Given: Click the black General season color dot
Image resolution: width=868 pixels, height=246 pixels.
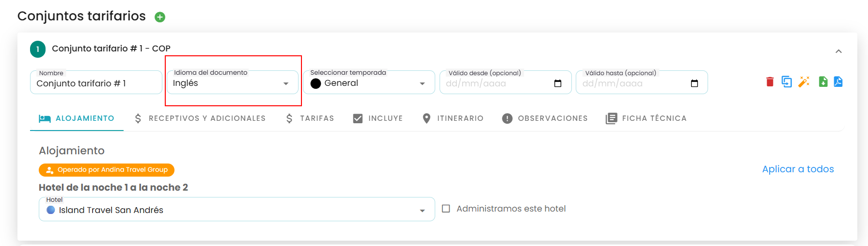Looking at the screenshot, I should click(x=316, y=83).
